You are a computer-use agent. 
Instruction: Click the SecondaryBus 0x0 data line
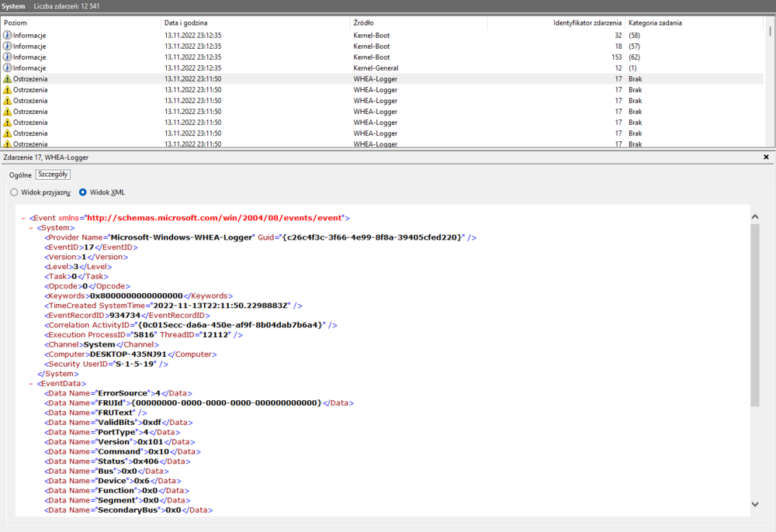pos(129,510)
